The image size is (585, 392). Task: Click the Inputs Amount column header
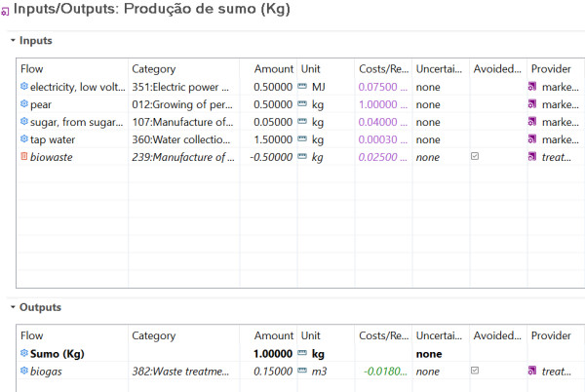[273, 69]
